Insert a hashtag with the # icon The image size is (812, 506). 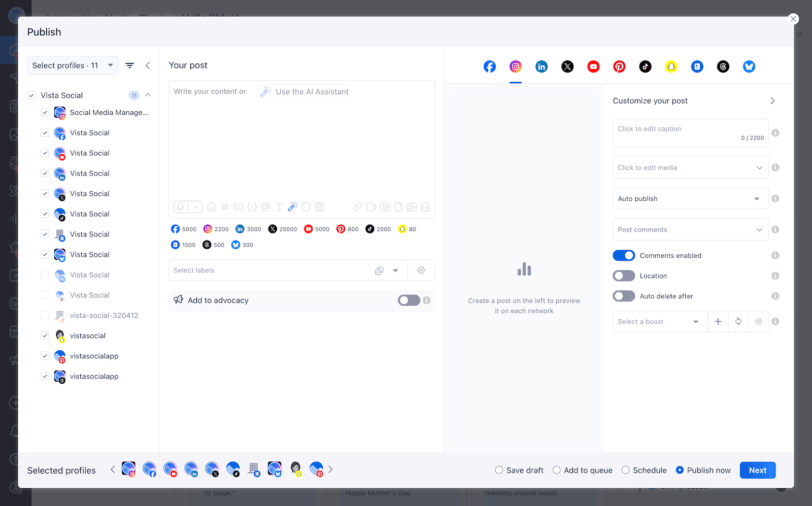point(225,207)
